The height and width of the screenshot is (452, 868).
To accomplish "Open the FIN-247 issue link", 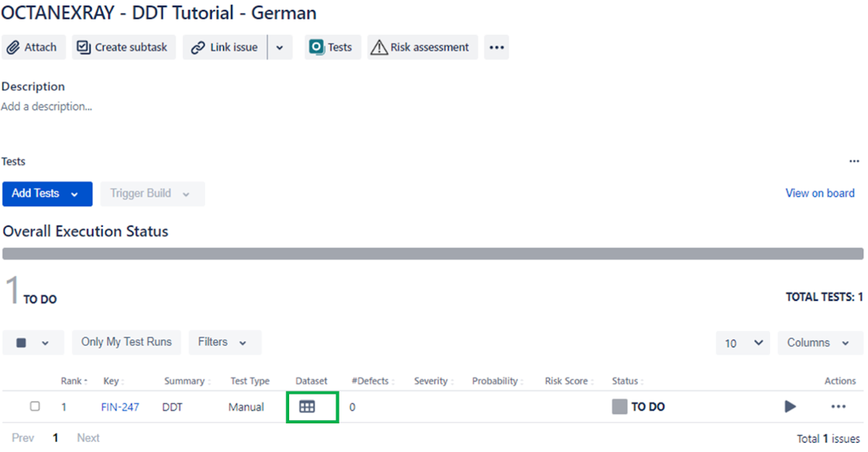I will [120, 407].
